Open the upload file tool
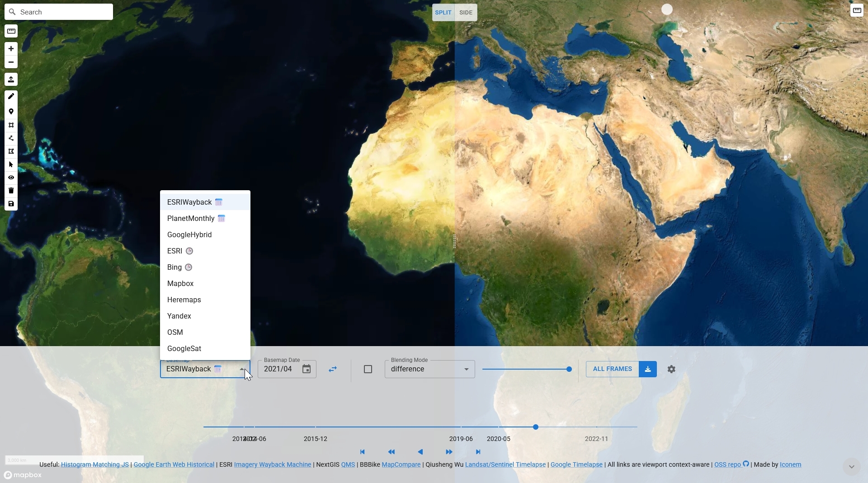Viewport: 868px width, 483px height. click(11, 80)
